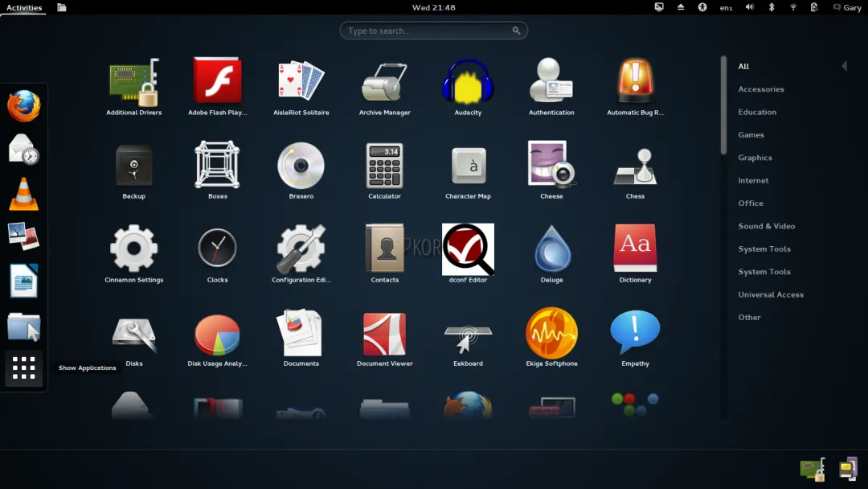
Task: Filter by Internet category
Action: 753,180
